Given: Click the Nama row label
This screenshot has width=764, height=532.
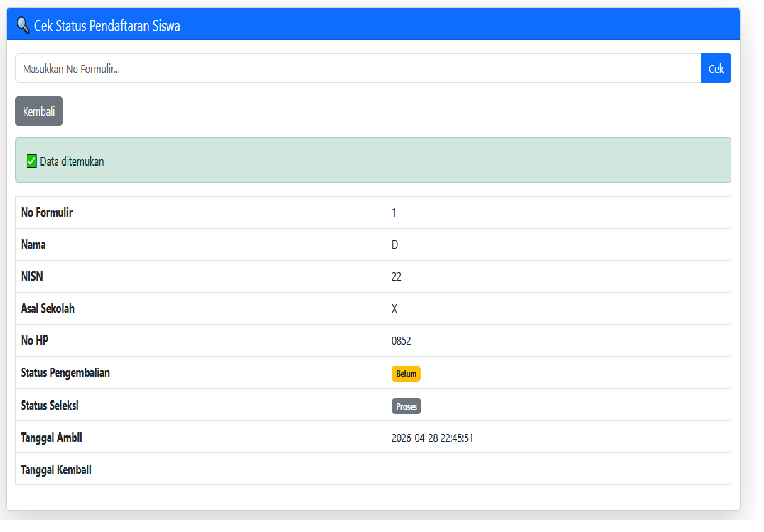Looking at the screenshot, I should click(x=33, y=245).
